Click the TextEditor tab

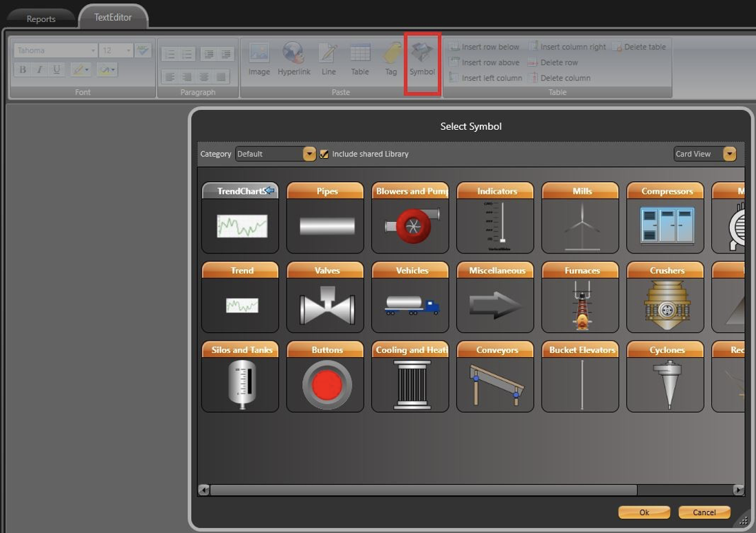[113, 17]
